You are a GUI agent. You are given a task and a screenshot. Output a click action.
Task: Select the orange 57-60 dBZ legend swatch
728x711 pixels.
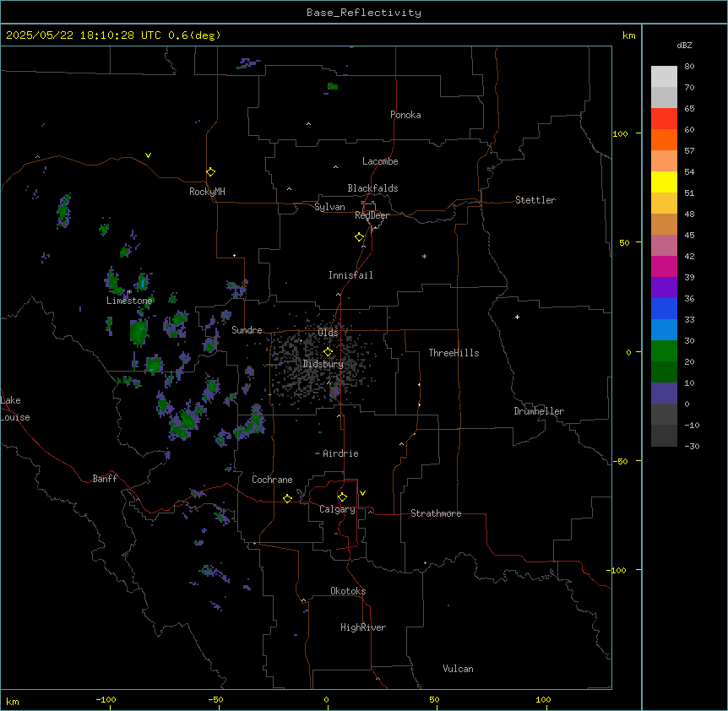point(664,139)
